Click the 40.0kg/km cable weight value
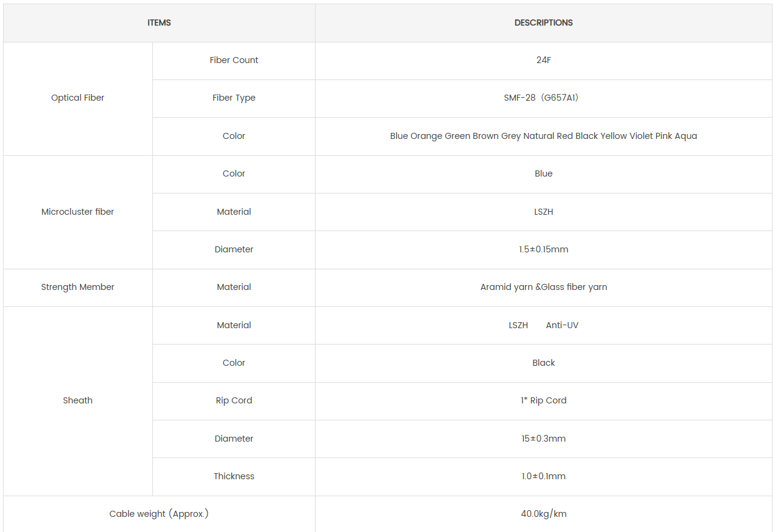775x532 pixels. pyautogui.click(x=543, y=514)
